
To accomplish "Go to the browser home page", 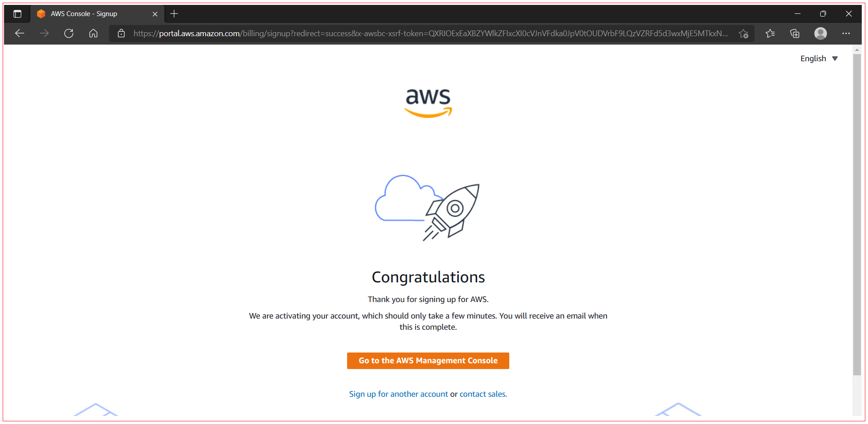I will coord(93,33).
